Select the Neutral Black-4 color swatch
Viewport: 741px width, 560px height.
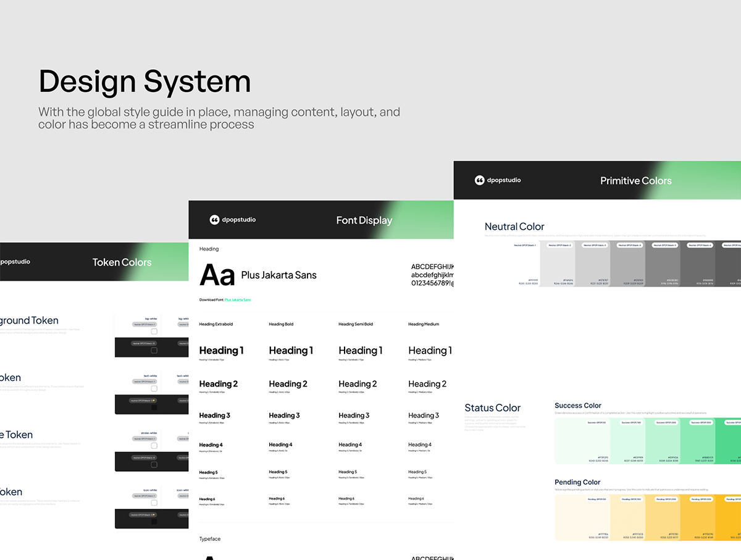pyautogui.click(x=628, y=264)
